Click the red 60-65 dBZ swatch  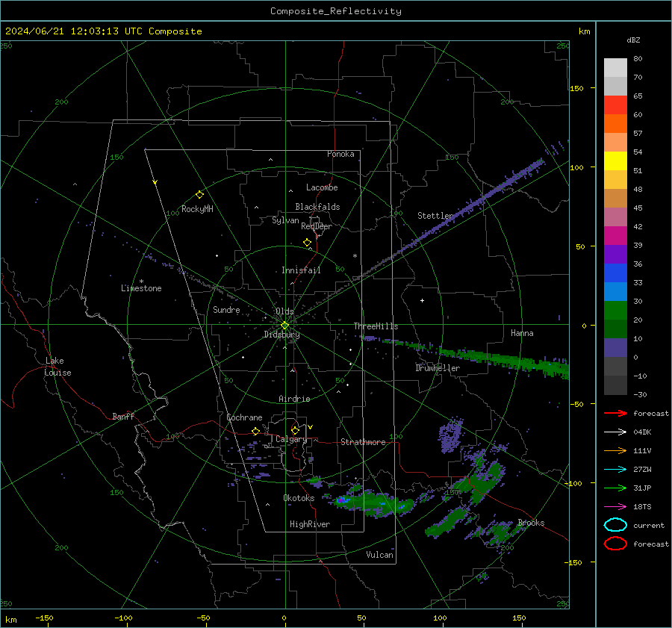(x=615, y=105)
